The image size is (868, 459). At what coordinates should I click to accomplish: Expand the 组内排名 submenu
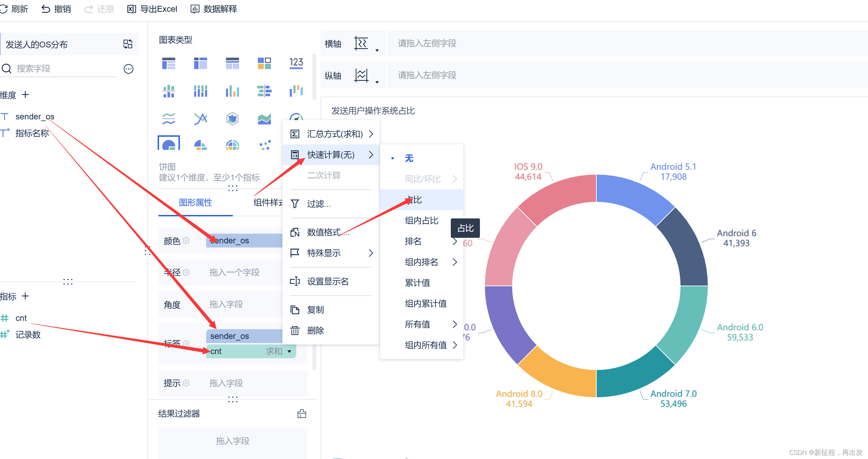[422, 262]
